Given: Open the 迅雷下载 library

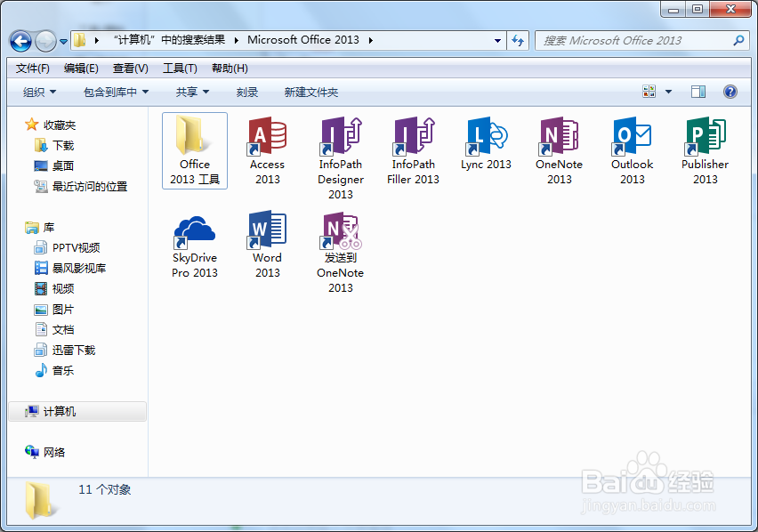Looking at the screenshot, I should click(x=65, y=350).
